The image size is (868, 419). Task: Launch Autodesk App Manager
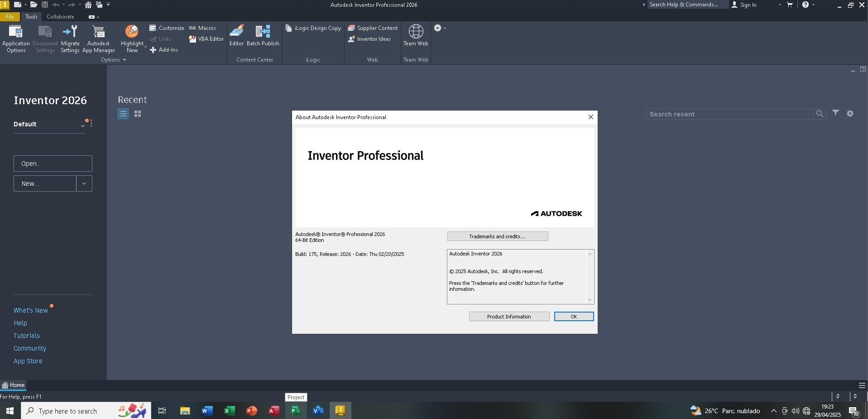99,39
